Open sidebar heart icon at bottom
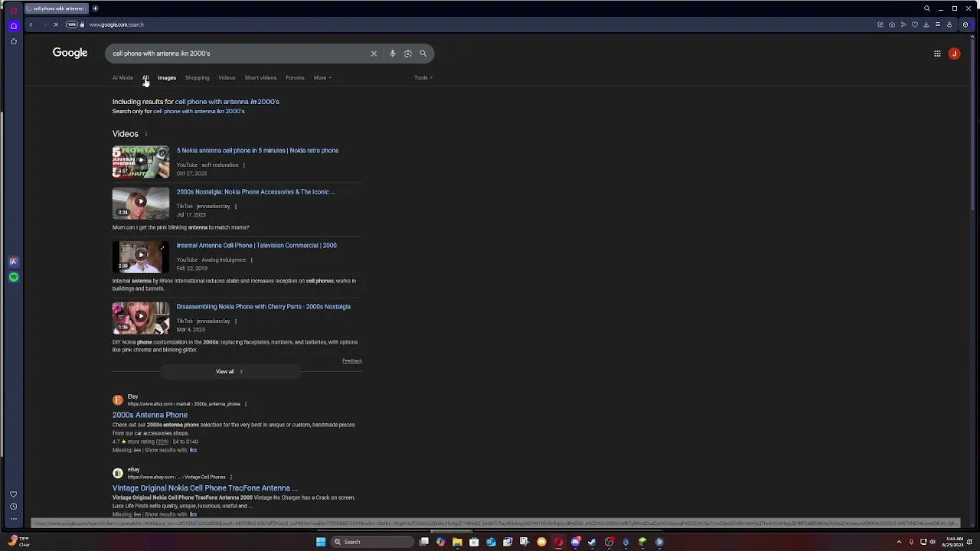 click(13, 494)
